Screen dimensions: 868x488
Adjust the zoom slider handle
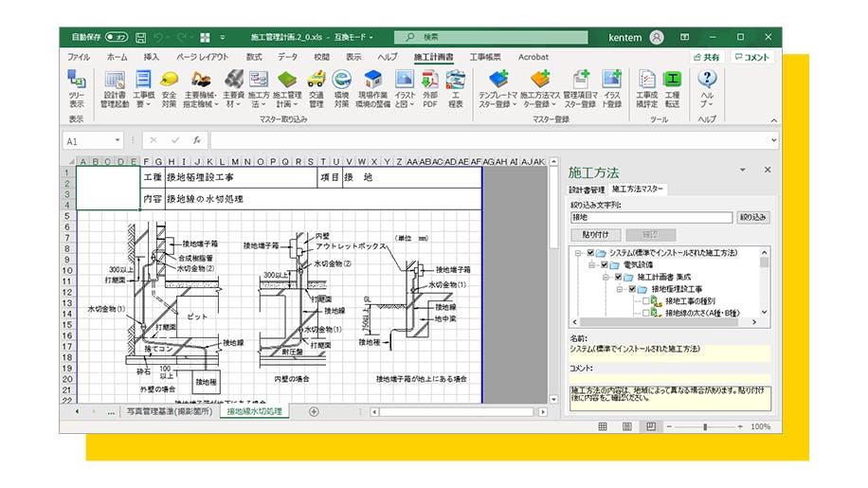[x=705, y=426]
